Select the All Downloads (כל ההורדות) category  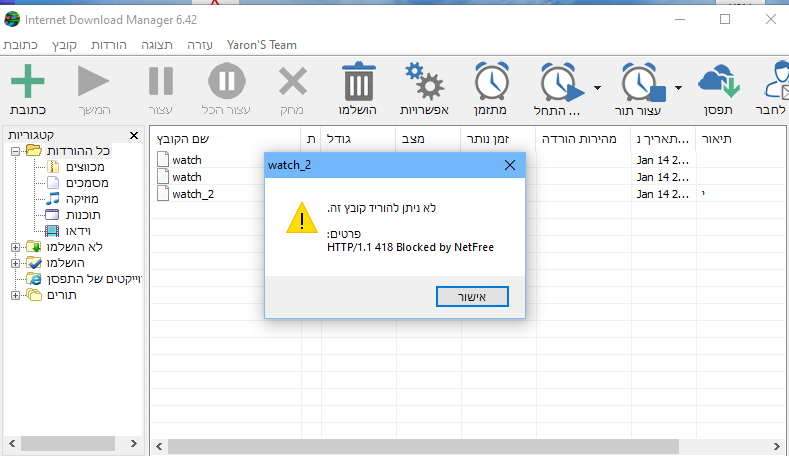coord(78,151)
